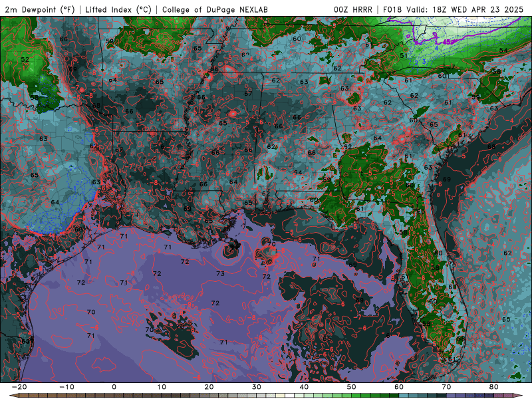The width and height of the screenshot is (532, 399).
Task: Click the 51 dewpoint value on the map
Action: coord(404,56)
